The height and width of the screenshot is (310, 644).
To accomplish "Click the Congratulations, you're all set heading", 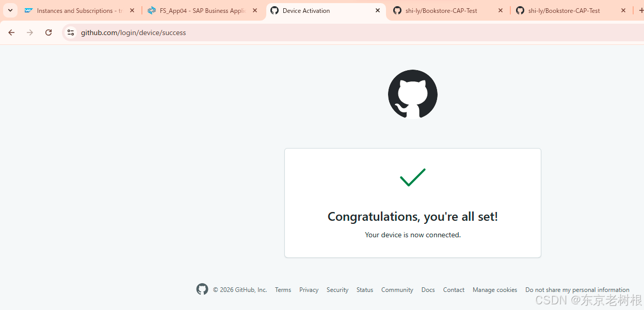I will coord(413,216).
